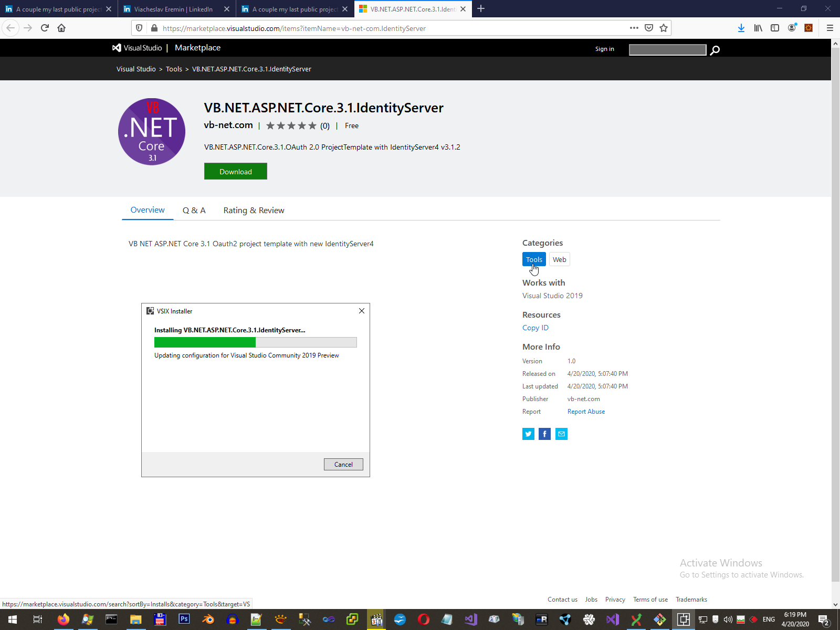This screenshot has height=630, width=840.
Task: Open the Contact us footer link
Action: click(x=562, y=600)
